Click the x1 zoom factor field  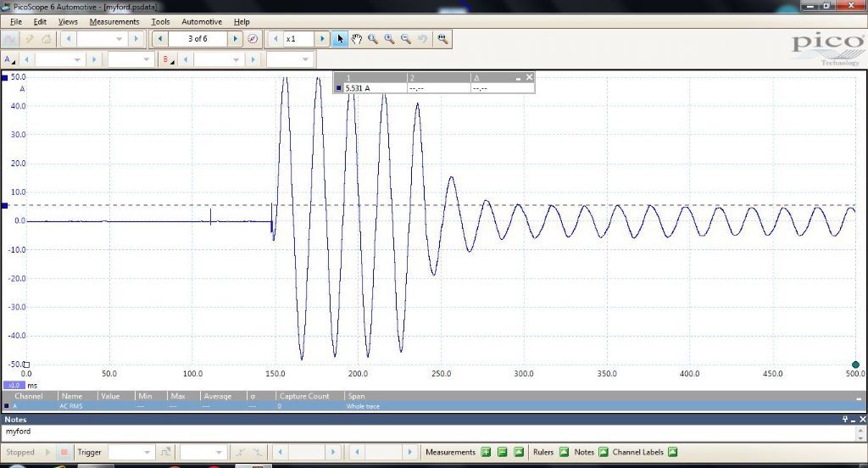point(298,39)
